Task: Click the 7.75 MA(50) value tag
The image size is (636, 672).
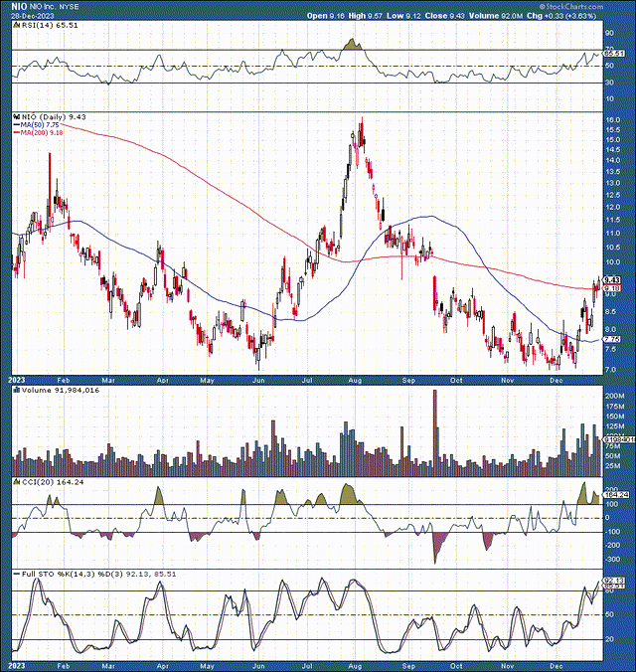Action: [x=611, y=339]
